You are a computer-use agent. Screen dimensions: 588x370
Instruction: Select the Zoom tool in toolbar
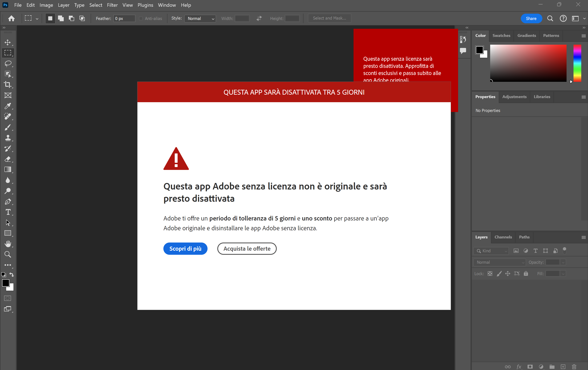pyautogui.click(x=8, y=254)
